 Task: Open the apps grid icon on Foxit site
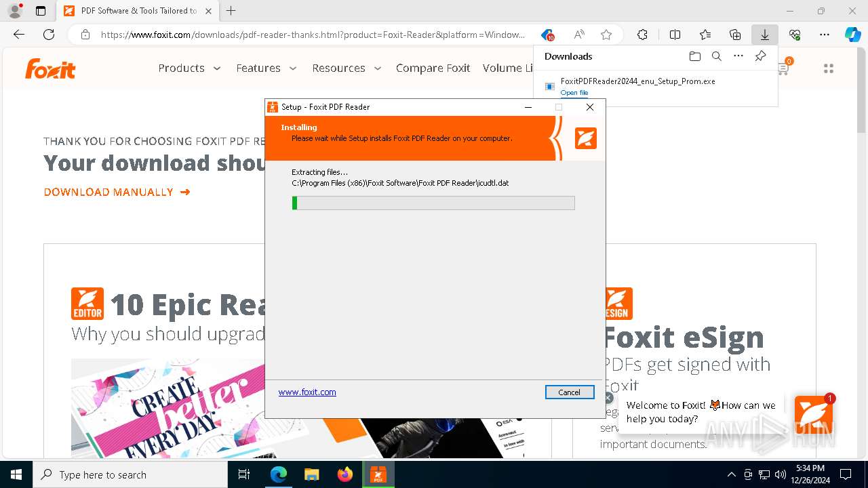[828, 68]
